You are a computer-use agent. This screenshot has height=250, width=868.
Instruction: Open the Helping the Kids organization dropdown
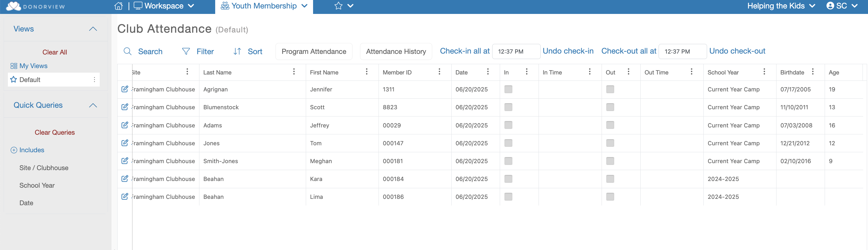[812, 6]
